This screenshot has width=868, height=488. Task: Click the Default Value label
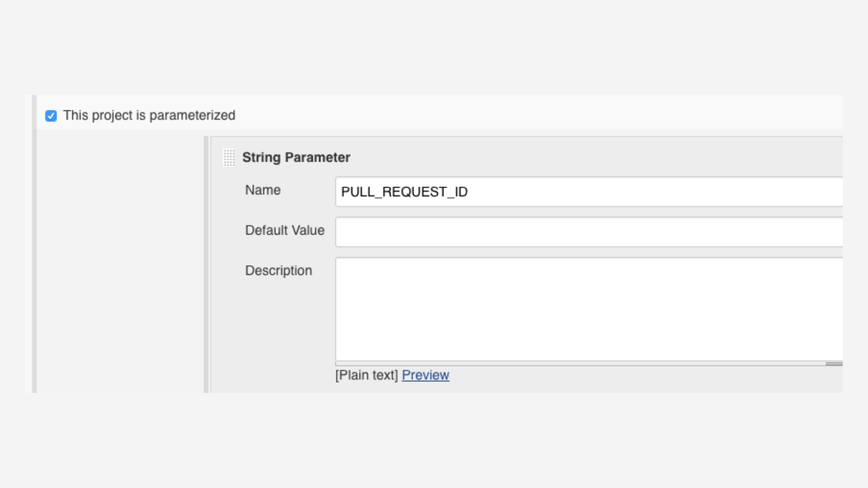[x=284, y=230]
